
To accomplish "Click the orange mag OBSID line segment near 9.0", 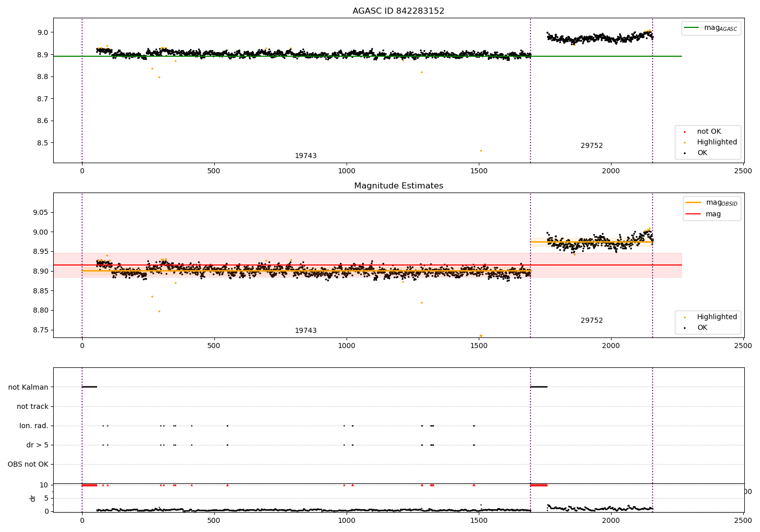I will (591, 242).
